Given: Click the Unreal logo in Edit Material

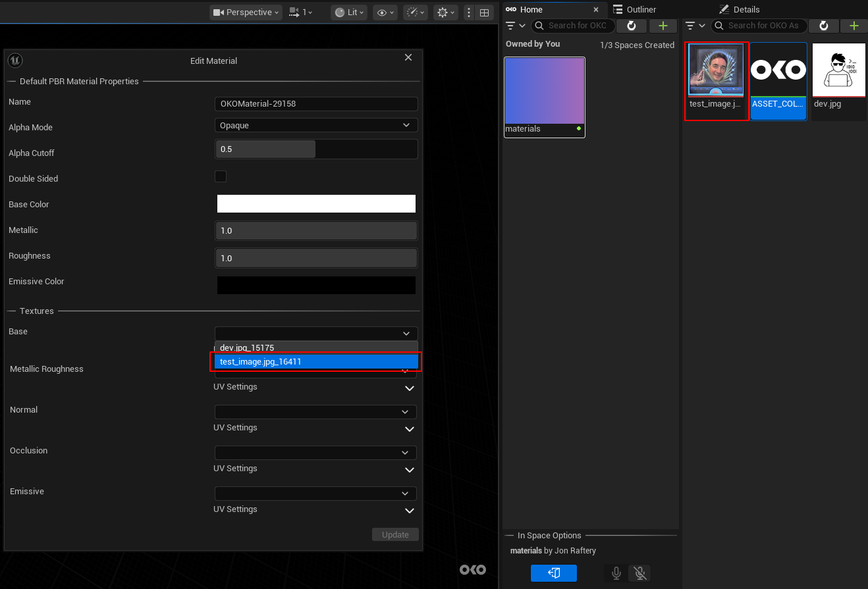Looking at the screenshot, I should click(x=15, y=61).
